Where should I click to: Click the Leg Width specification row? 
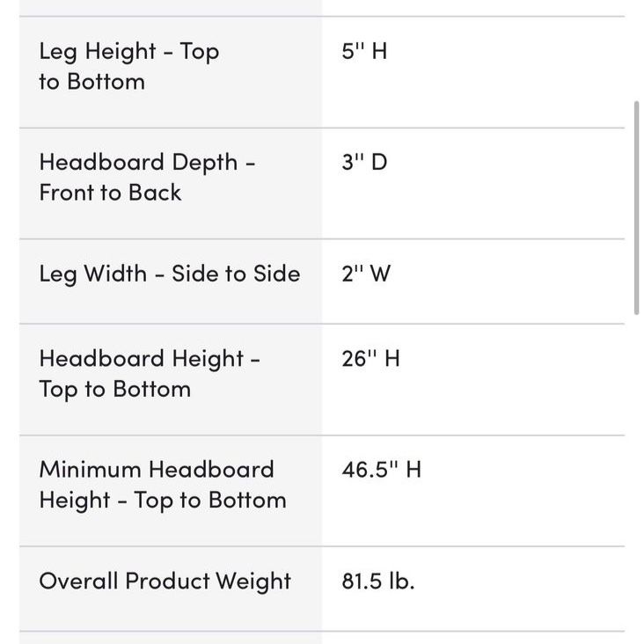(322, 282)
